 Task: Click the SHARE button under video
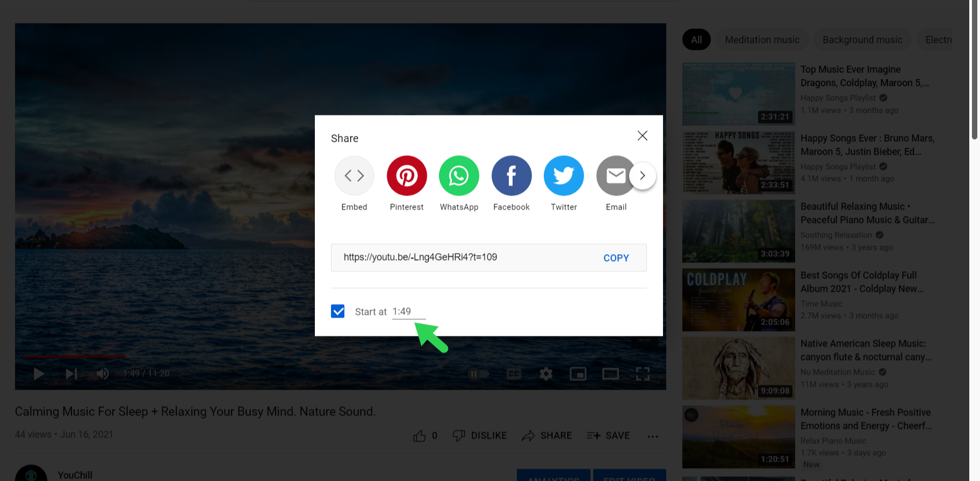tap(547, 436)
